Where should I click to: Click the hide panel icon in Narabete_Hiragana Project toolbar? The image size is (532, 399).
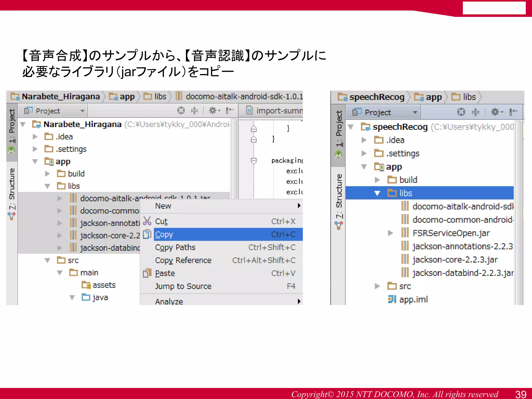tap(230, 111)
